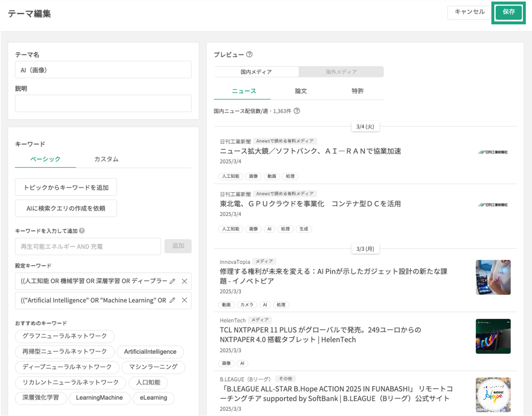532x416 pixels.
Task: Click AIに検索クエリの作成を依頼 button
Action: (66, 208)
